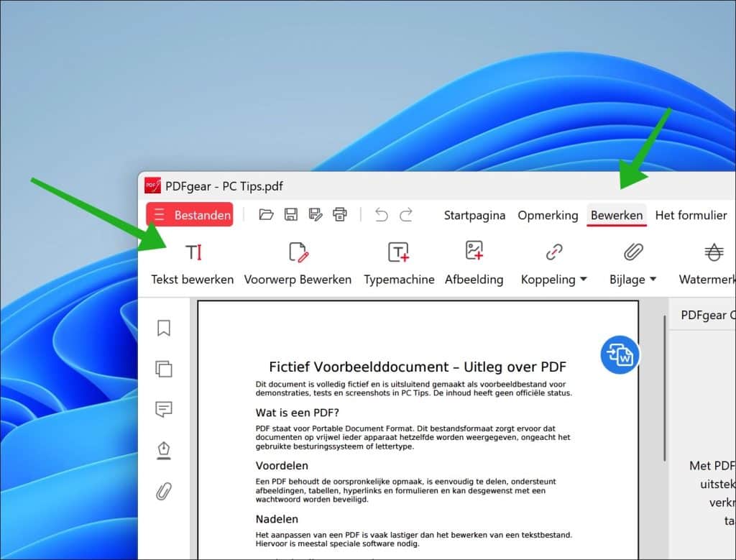
Task: Open the attachments sidebar paperclip panel
Action: click(164, 492)
